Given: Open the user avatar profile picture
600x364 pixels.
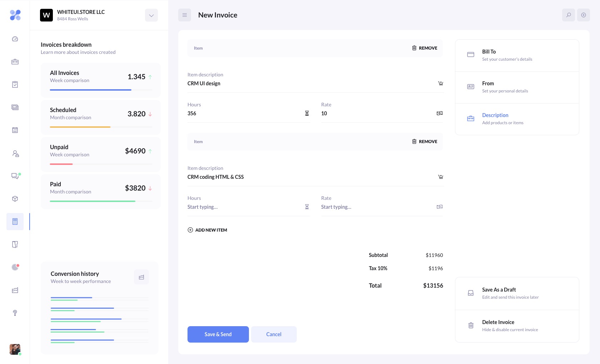Looking at the screenshot, I should (x=15, y=349).
